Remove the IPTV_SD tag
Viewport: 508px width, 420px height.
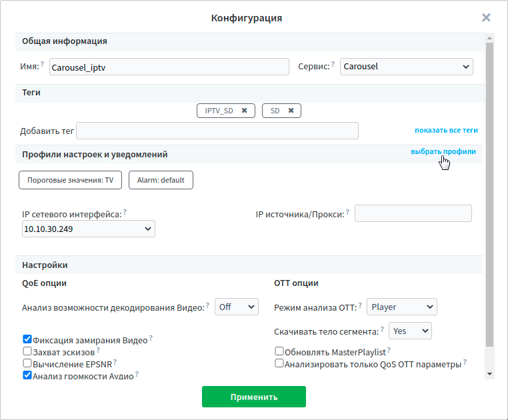(244, 111)
